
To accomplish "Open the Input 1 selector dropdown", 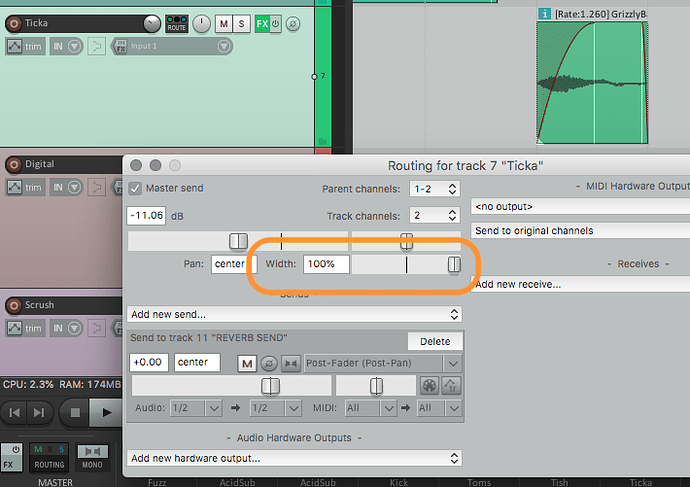I will [180, 46].
